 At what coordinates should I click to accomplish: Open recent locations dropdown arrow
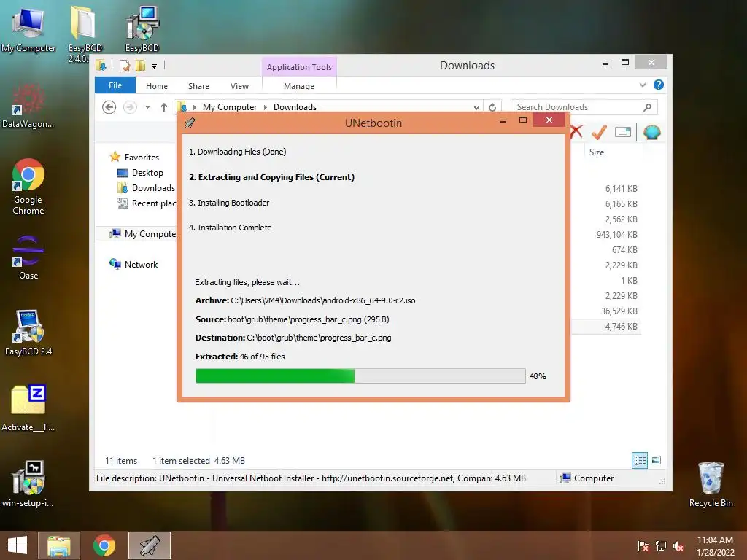click(147, 107)
